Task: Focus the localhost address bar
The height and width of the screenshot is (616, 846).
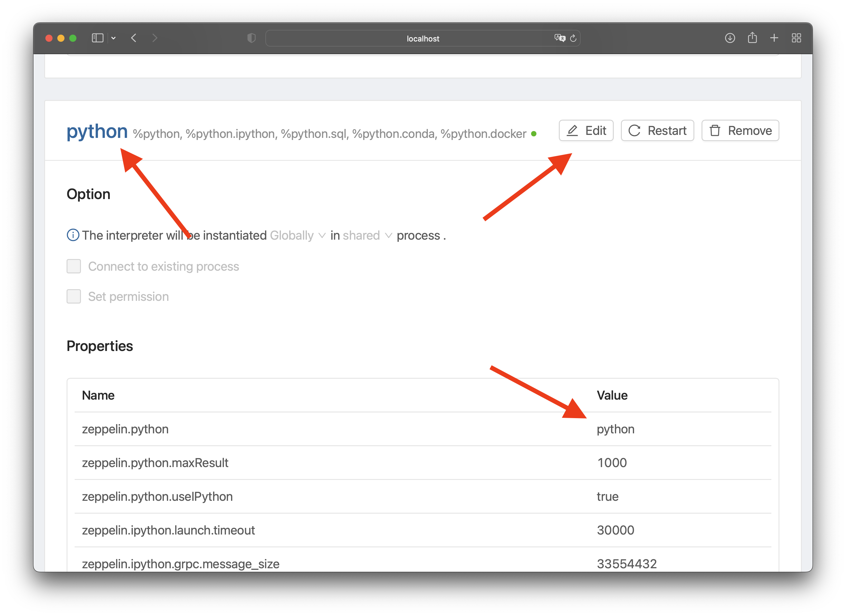Action: [x=423, y=38]
